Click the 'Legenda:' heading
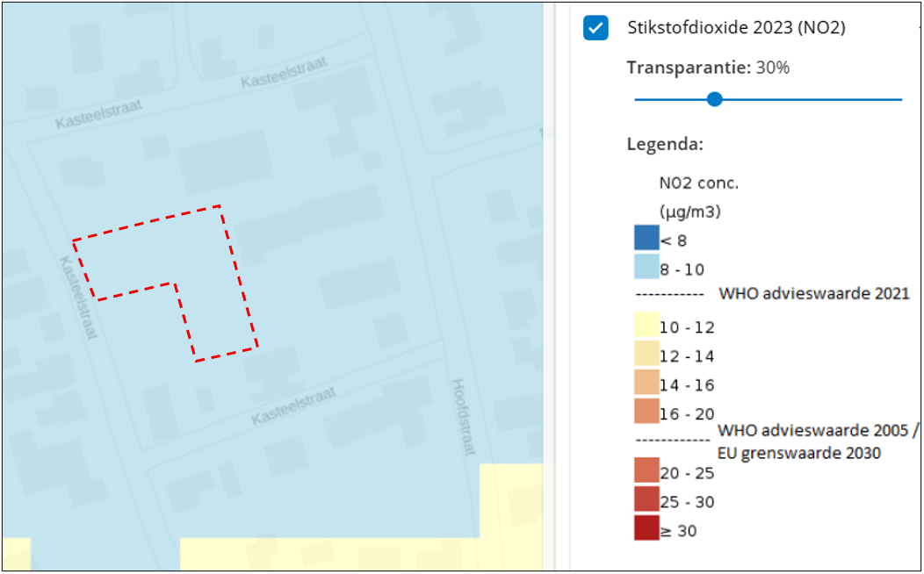The width and height of the screenshot is (924, 574). click(665, 144)
